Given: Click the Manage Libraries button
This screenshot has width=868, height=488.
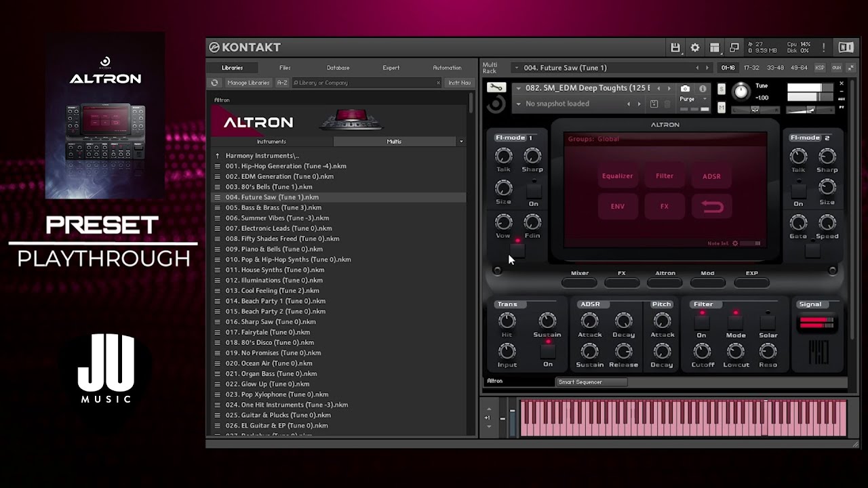Looking at the screenshot, I should (x=248, y=83).
